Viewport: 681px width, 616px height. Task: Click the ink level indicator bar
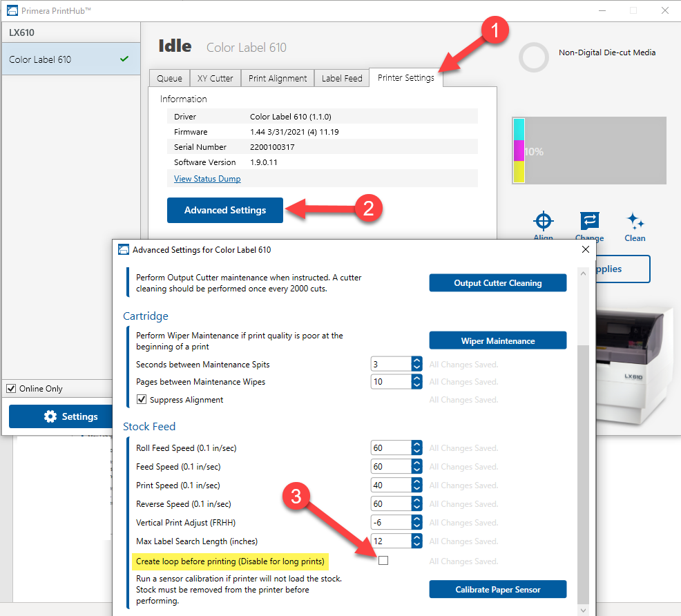[589, 151]
